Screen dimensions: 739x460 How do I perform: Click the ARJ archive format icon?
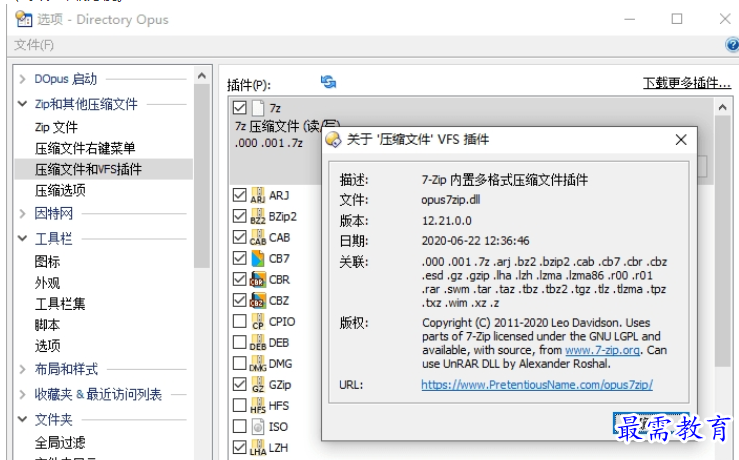[x=258, y=195]
